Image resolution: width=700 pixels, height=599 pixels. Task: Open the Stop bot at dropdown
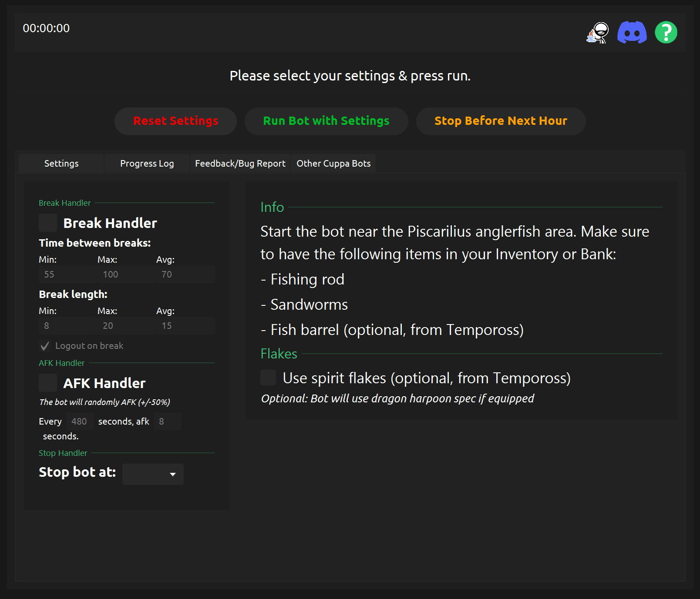tap(153, 474)
